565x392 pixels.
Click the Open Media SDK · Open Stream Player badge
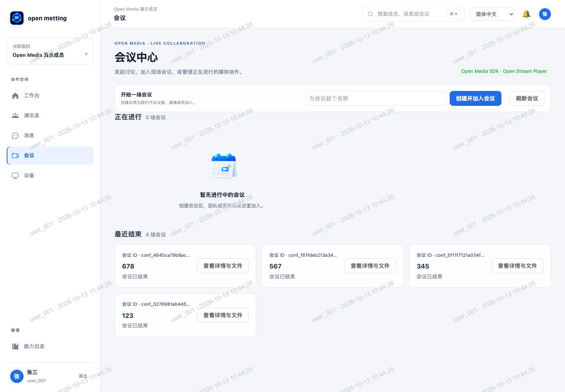coord(504,71)
